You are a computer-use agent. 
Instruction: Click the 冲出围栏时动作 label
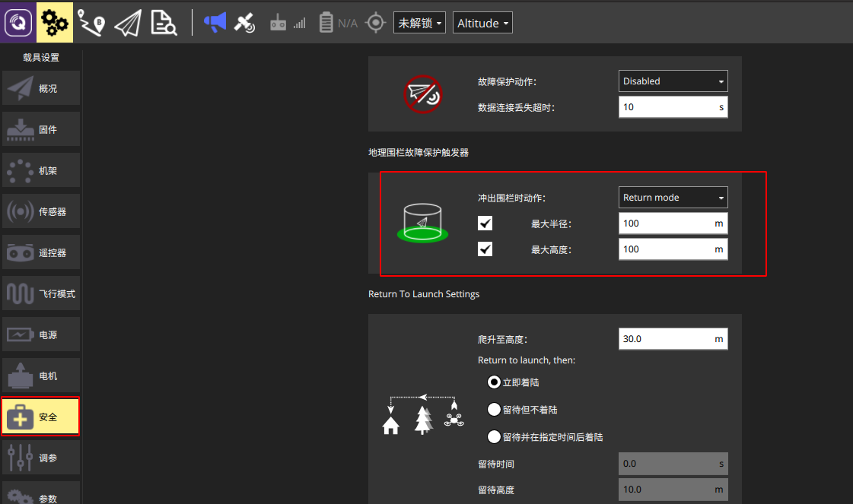(511, 198)
